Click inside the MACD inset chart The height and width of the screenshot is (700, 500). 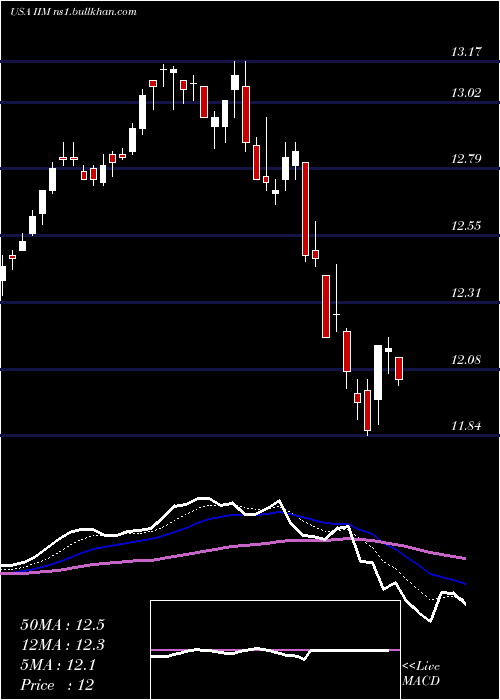(x=275, y=650)
